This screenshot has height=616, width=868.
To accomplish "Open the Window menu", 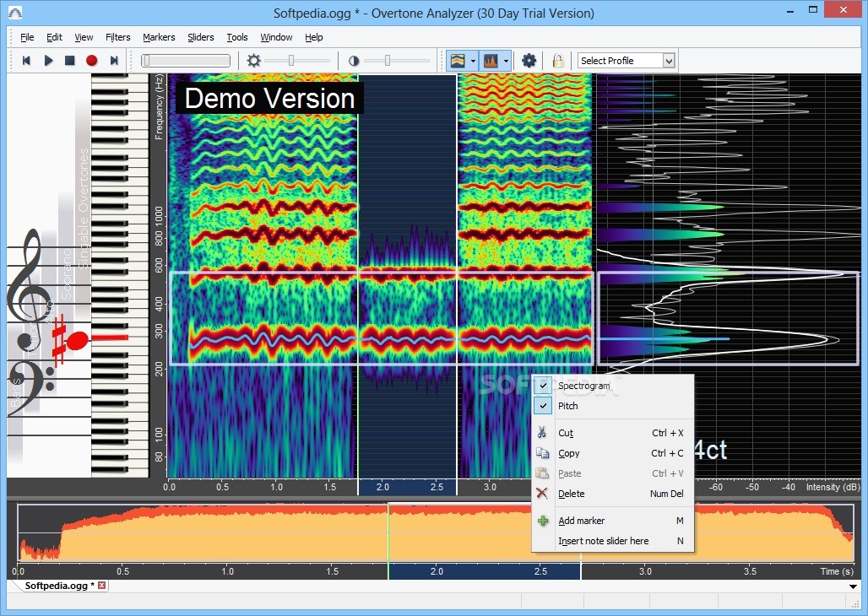I will tap(276, 37).
